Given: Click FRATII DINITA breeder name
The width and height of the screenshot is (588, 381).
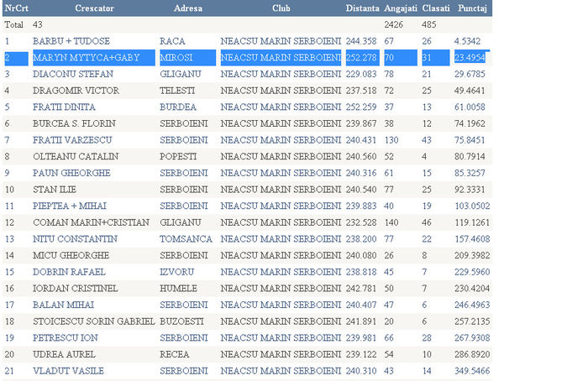Looking at the screenshot, I should tap(64, 107).
